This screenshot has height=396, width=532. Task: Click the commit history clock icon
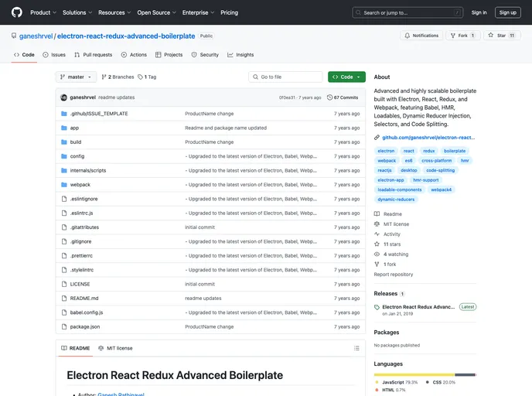pos(329,97)
